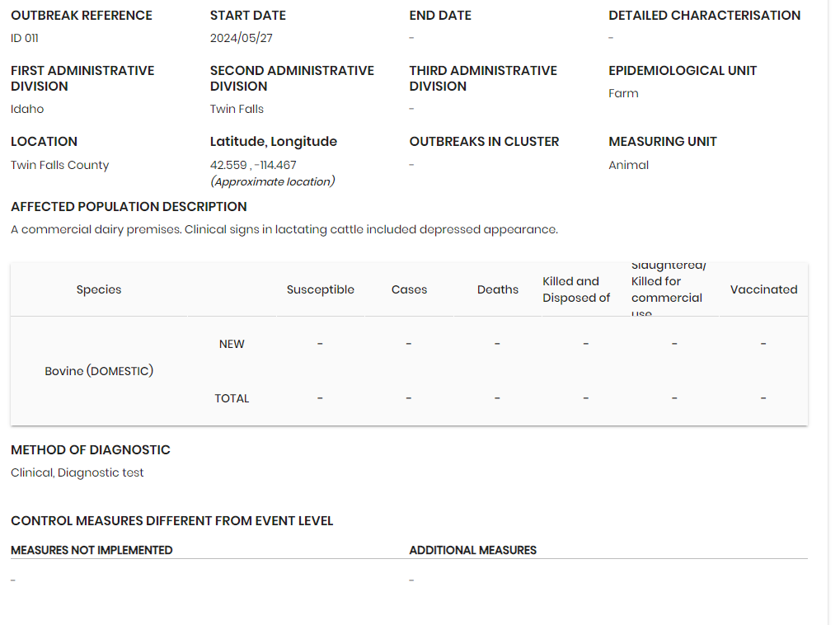840x625 pixels.
Task: Click the Species column header
Action: pyautogui.click(x=99, y=289)
